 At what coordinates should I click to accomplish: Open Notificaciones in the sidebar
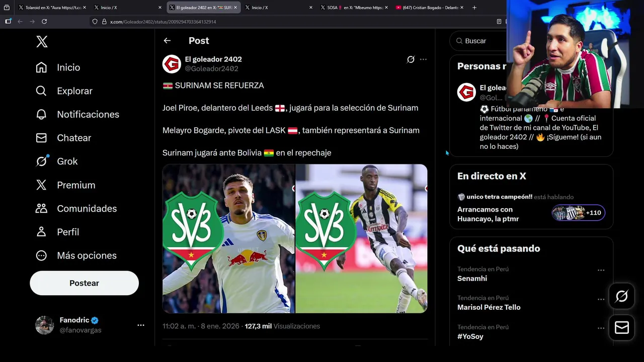(77, 115)
